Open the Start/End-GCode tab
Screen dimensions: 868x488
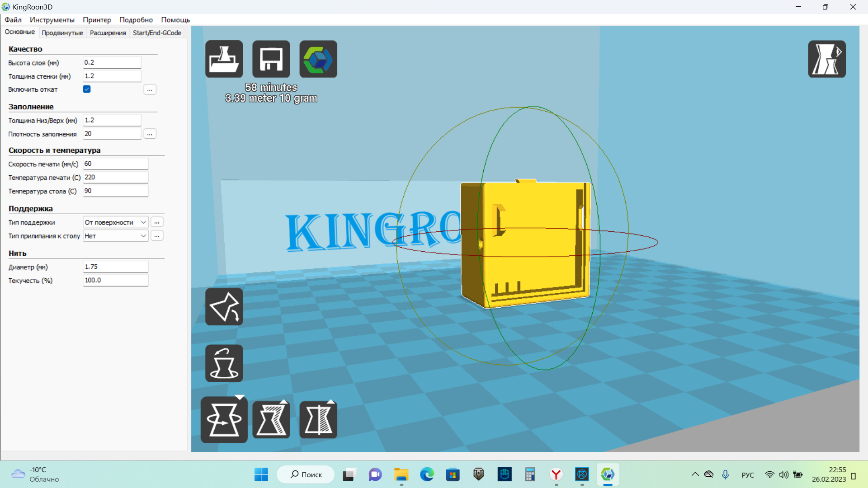[157, 33]
